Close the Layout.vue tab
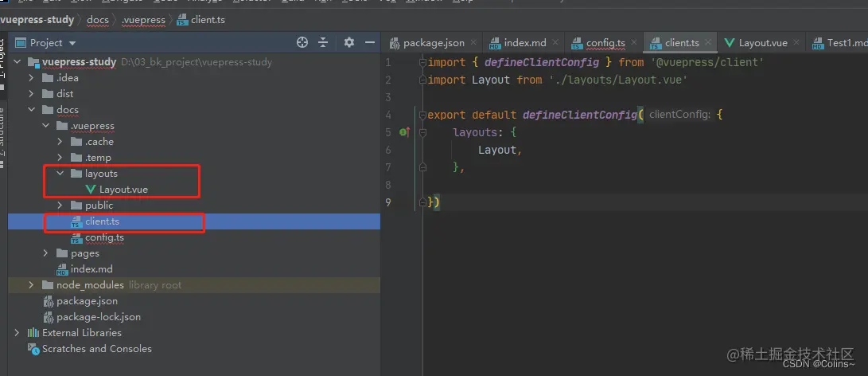Viewport: 868px width, 376px height. (x=797, y=42)
